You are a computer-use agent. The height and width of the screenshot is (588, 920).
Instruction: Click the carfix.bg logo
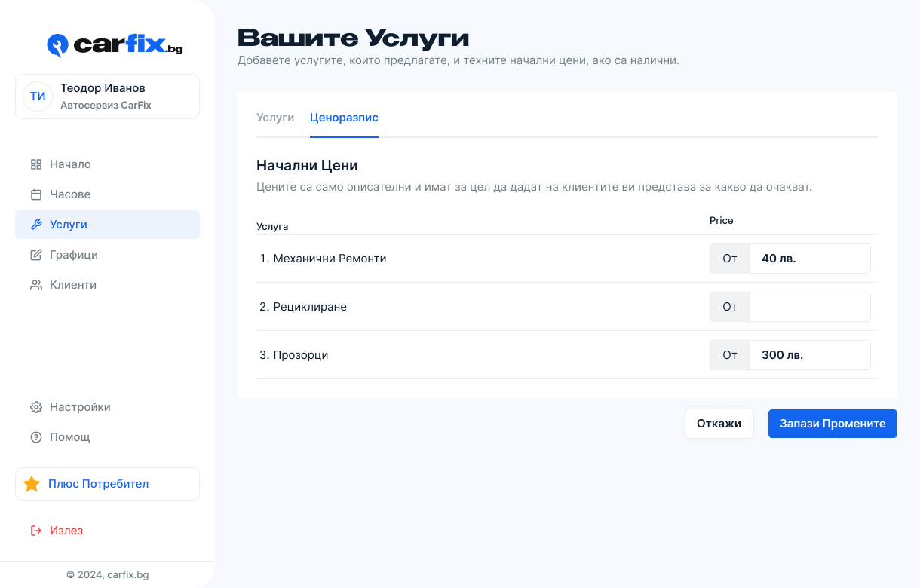115,45
